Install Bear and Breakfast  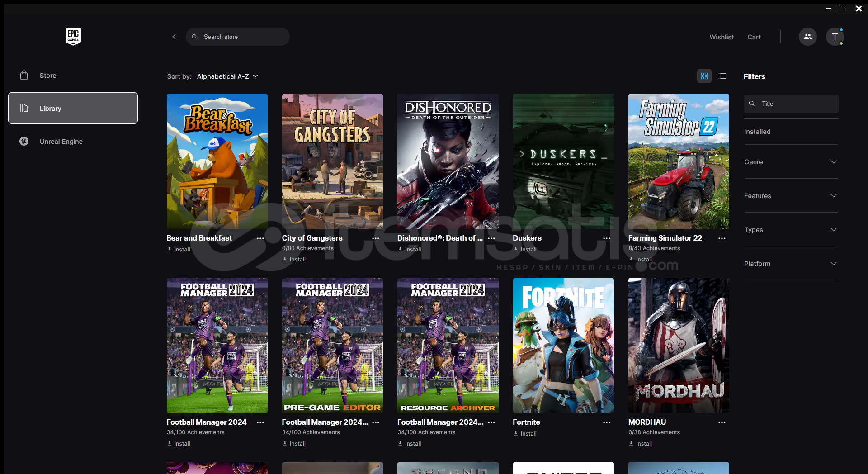[x=179, y=250]
